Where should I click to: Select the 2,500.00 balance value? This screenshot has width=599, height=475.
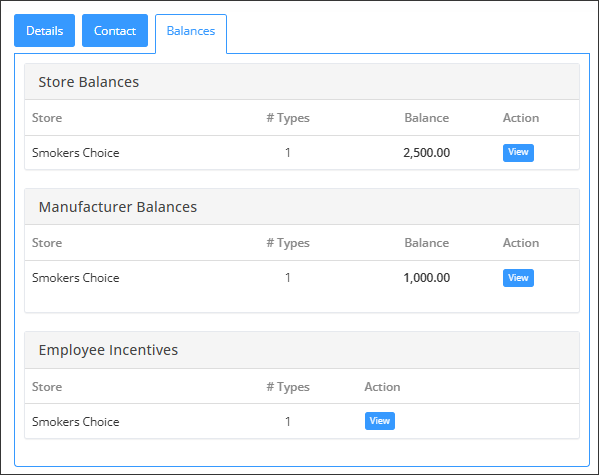[426, 153]
